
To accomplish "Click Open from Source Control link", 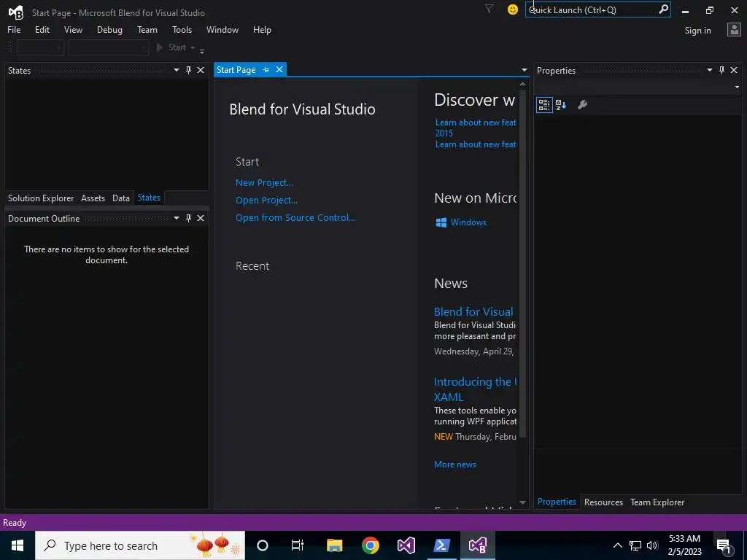I will (x=295, y=217).
